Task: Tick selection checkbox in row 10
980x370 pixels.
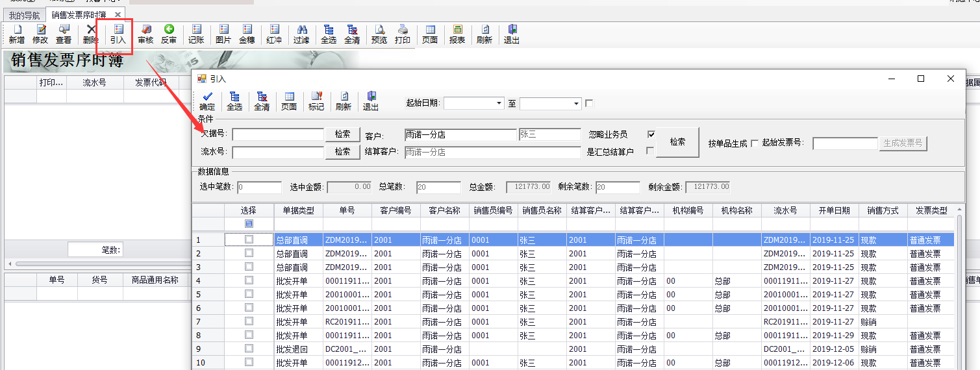Action: (249, 362)
